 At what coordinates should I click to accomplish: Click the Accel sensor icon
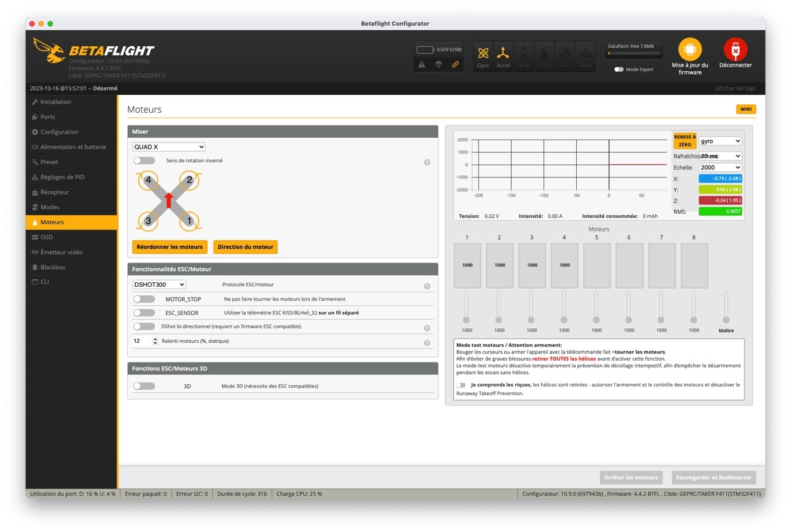[x=503, y=56]
